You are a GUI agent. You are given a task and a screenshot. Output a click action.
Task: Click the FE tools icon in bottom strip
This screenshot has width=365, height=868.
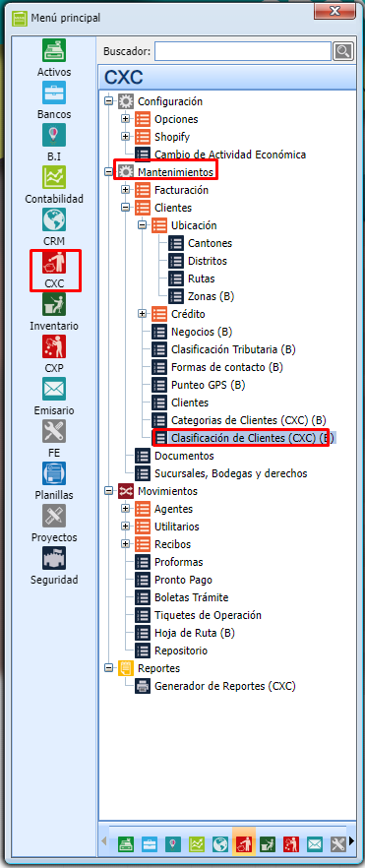[x=338, y=843]
